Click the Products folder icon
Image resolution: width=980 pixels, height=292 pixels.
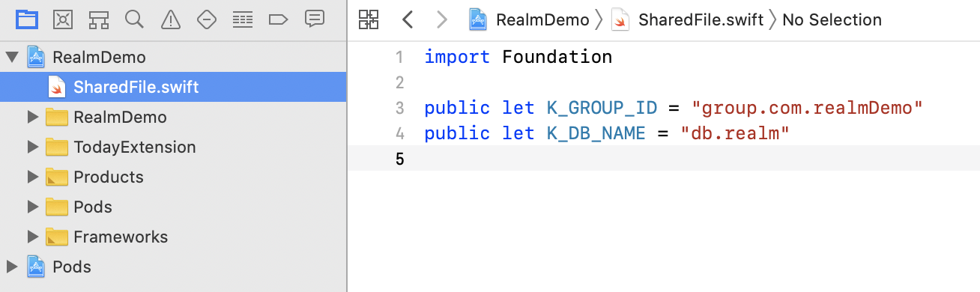pos(57,177)
